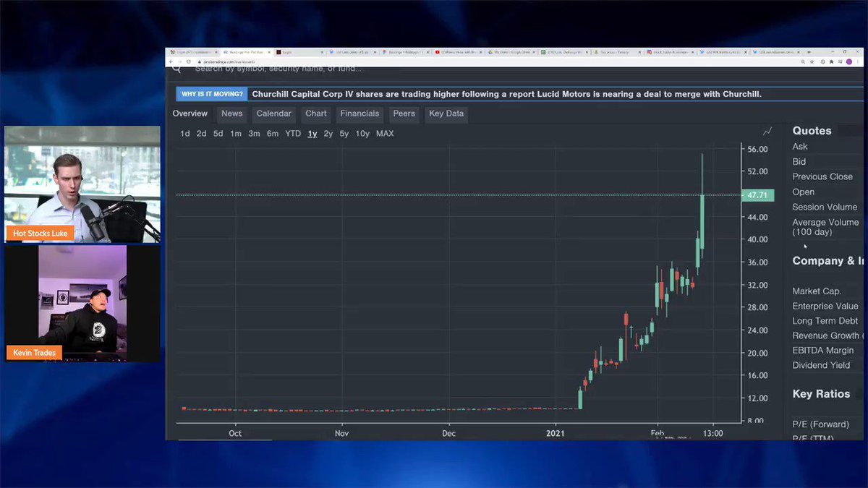
Task: Click the Previous Close row
Action: pos(822,176)
